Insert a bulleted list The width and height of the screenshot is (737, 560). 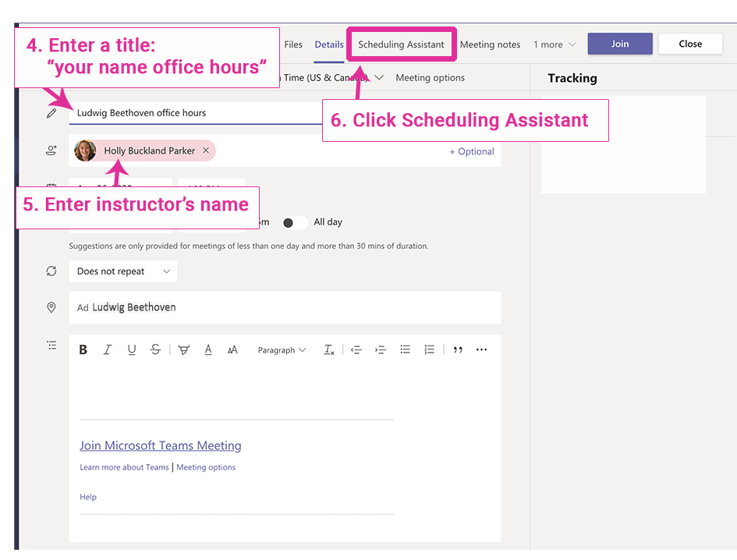pos(405,350)
